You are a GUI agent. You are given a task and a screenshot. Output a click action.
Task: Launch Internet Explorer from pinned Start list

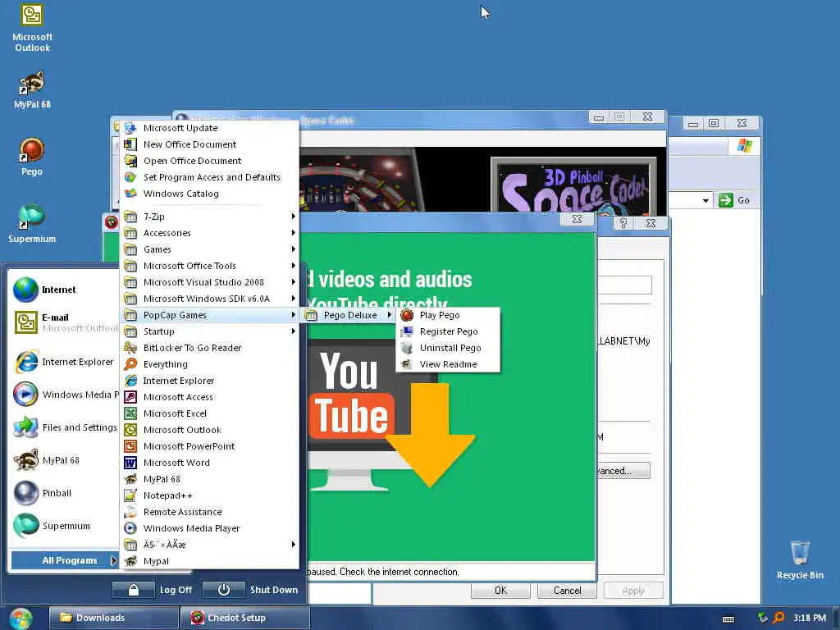click(66, 362)
